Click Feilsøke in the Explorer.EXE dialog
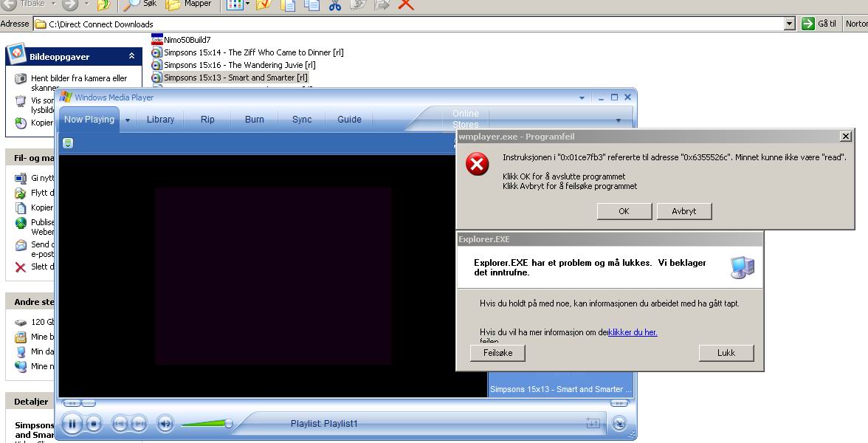Viewport: 868px width, 443px height. pyautogui.click(x=497, y=353)
